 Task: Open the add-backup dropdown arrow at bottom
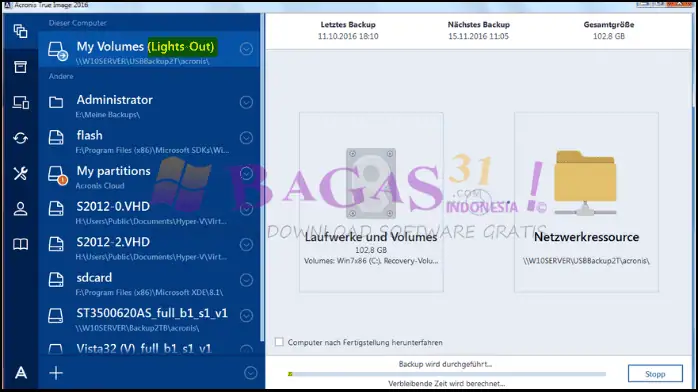[x=251, y=373]
